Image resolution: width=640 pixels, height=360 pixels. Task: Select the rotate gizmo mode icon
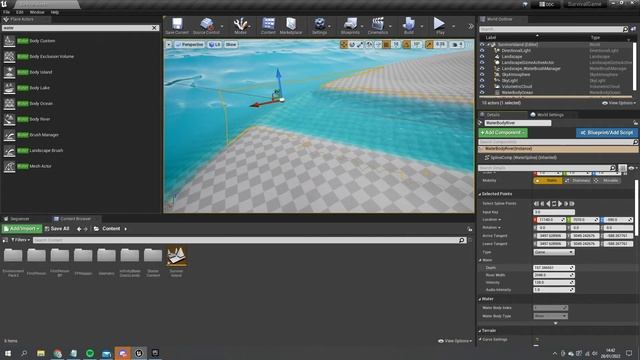(352, 44)
